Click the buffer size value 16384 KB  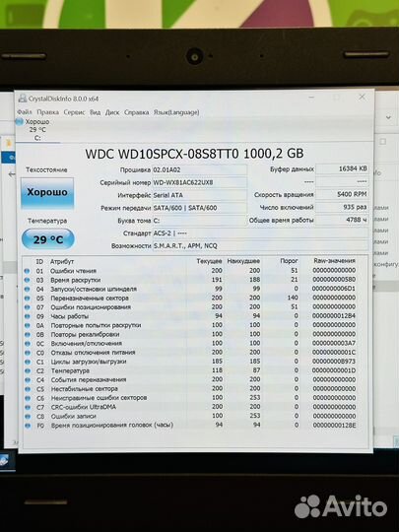coord(342,168)
